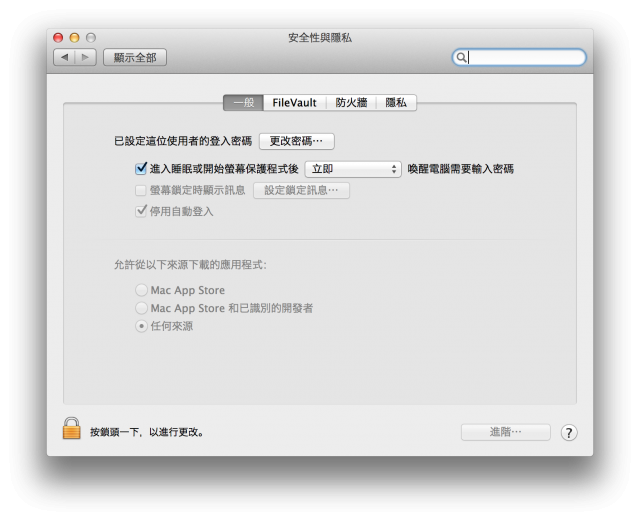Click the 安全性與隱私 window title
The height and width of the screenshot is (521, 640).
(x=320, y=38)
